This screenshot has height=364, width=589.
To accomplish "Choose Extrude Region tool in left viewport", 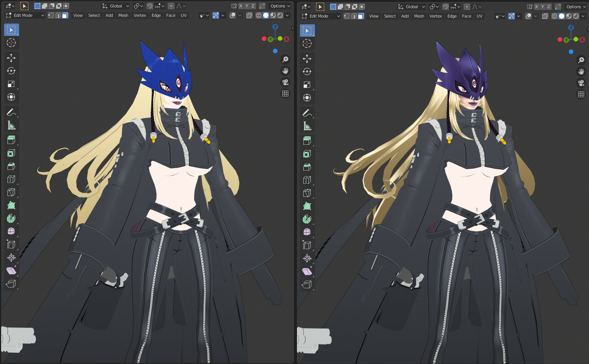I will (11, 140).
